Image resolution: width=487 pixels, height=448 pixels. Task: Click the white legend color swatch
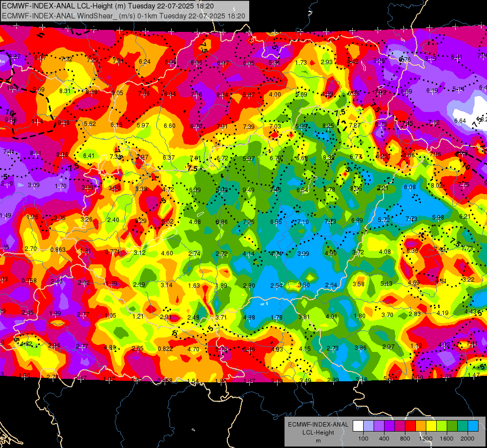[x=358, y=426]
